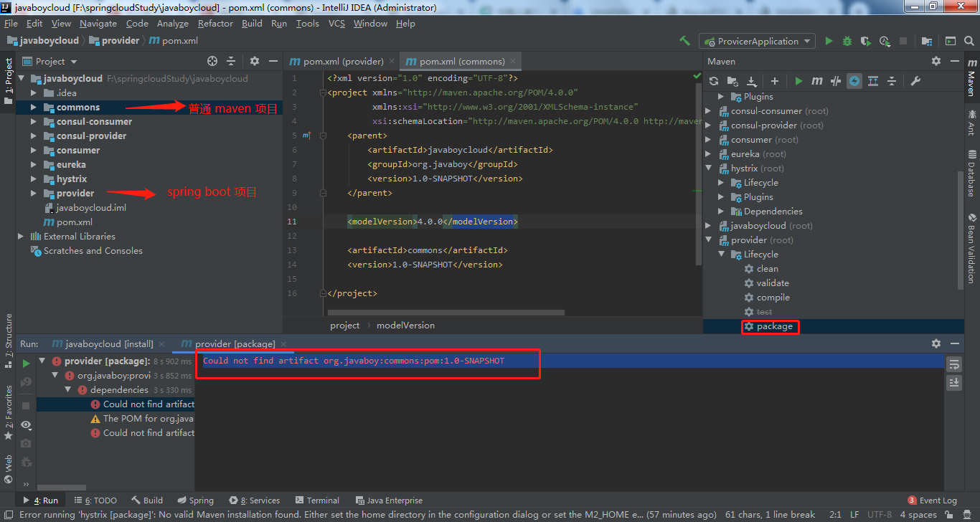Switch to javaboycloud [install] run tab
980x522 pixels.
pos(107,344)
